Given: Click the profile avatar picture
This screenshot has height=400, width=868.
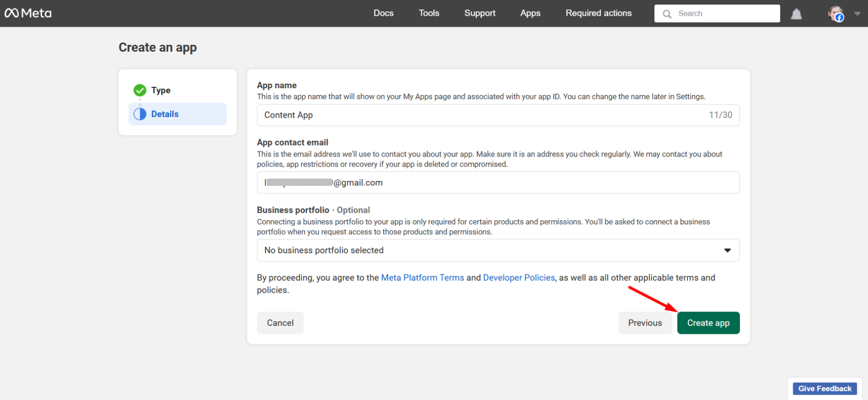Looking at the screenshot, I should tap(836, 13).
